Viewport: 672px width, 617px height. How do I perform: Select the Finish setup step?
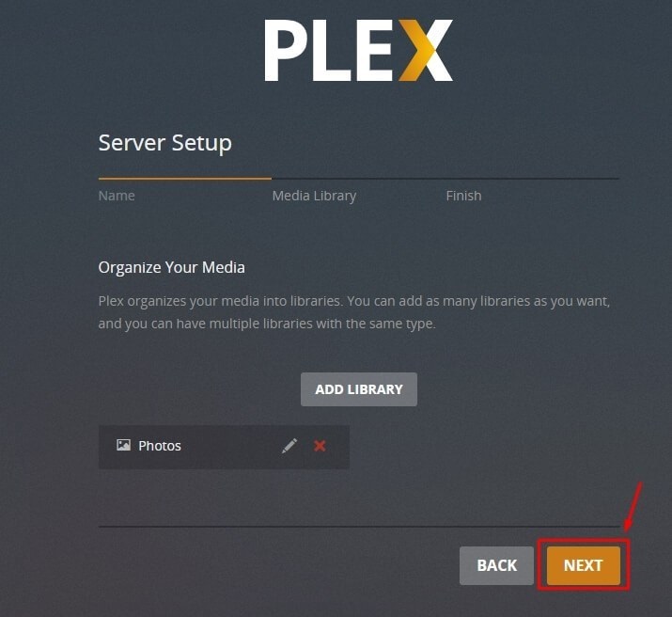point(463,196)
